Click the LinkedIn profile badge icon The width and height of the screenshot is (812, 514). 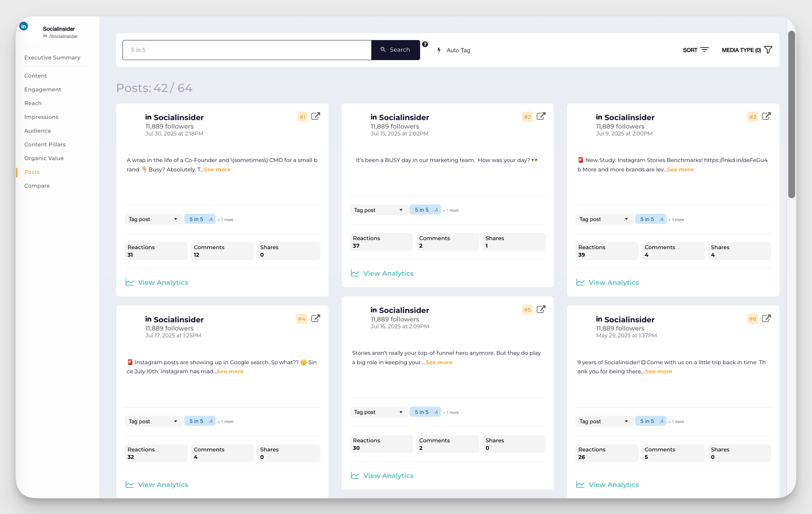tap(24, 26)
